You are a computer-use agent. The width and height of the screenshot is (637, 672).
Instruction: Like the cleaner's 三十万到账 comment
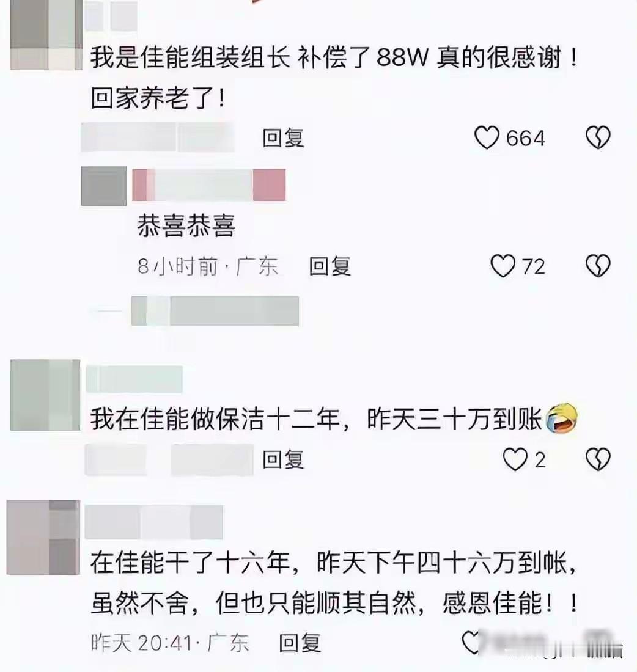[x=515, y=459]
